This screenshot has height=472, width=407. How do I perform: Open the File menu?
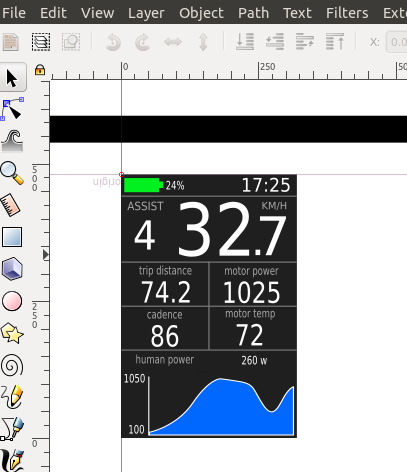tap(14, 13)
